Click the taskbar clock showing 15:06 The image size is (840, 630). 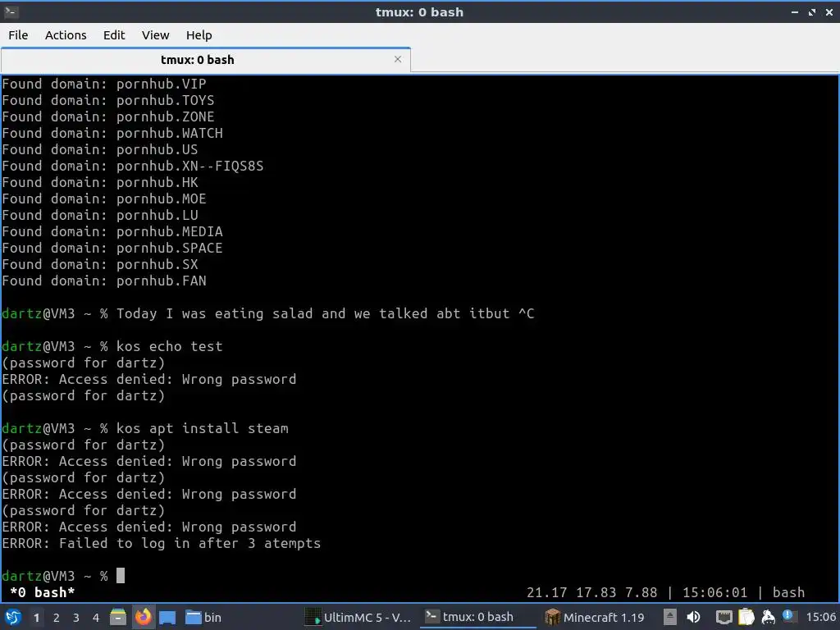[820, 617]
